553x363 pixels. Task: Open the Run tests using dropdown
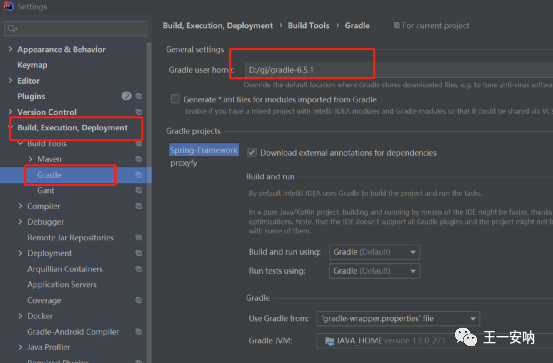[x=374, y=271]
